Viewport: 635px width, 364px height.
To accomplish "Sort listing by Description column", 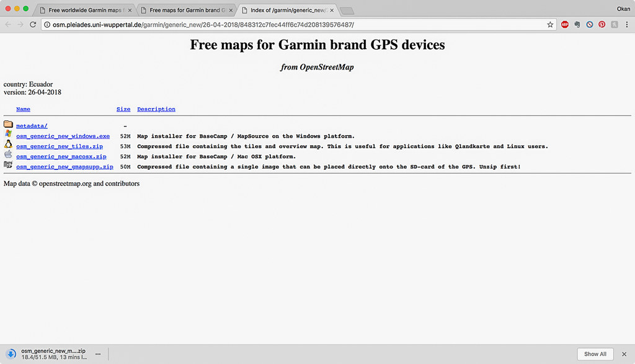I will [x=156, y=109].
